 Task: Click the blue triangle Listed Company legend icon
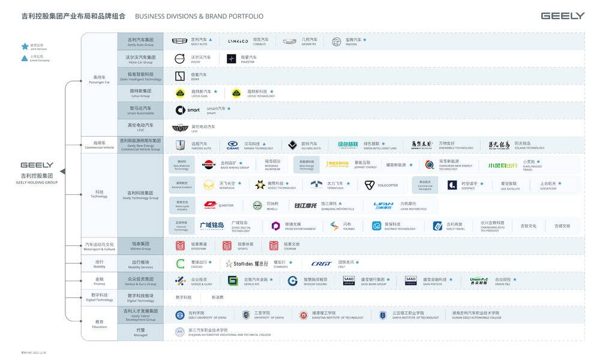point(25,58)
